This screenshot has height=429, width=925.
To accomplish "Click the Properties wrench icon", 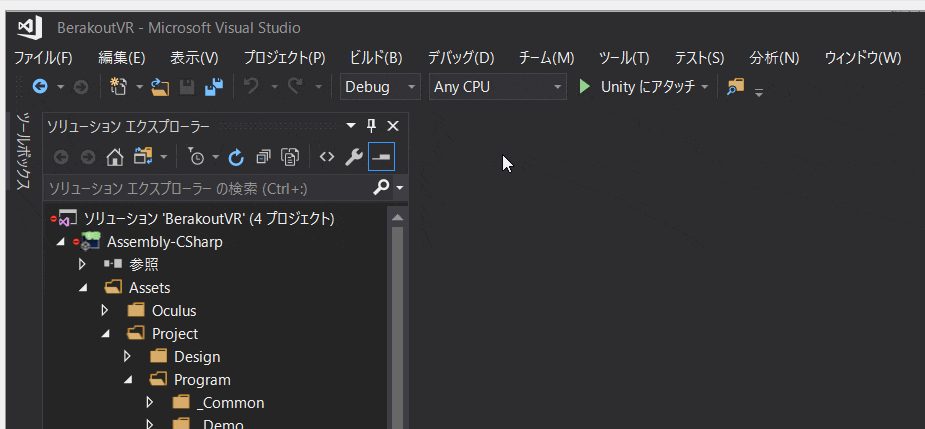I will pyautogui.click(x=353, y=157).
